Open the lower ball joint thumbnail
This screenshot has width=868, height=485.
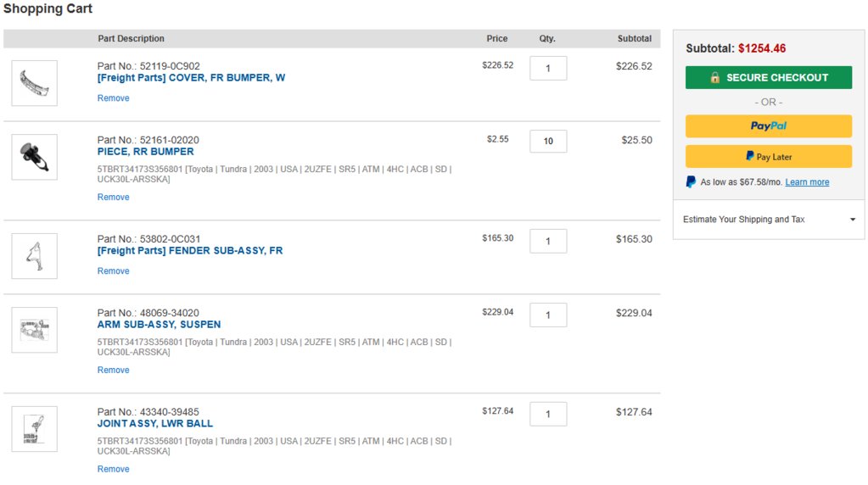34,429
